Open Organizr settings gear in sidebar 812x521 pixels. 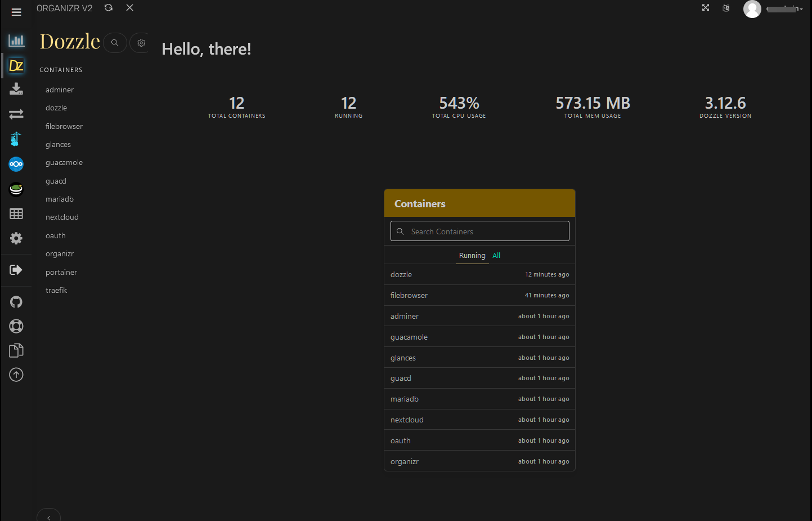[16, 238]
